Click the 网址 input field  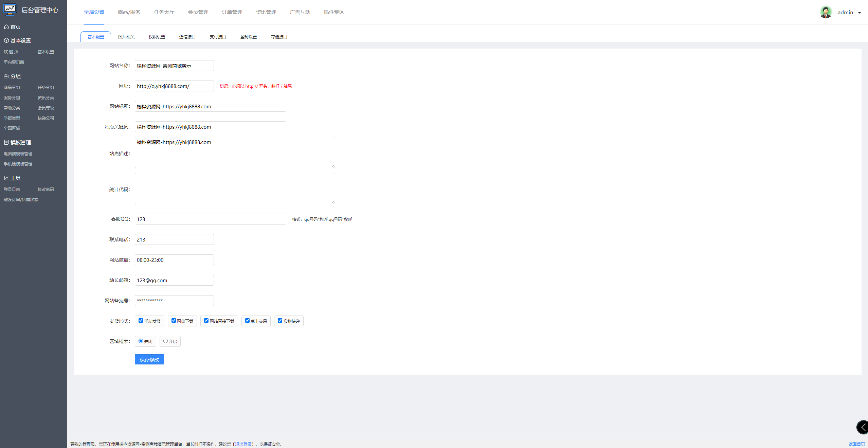174,86
